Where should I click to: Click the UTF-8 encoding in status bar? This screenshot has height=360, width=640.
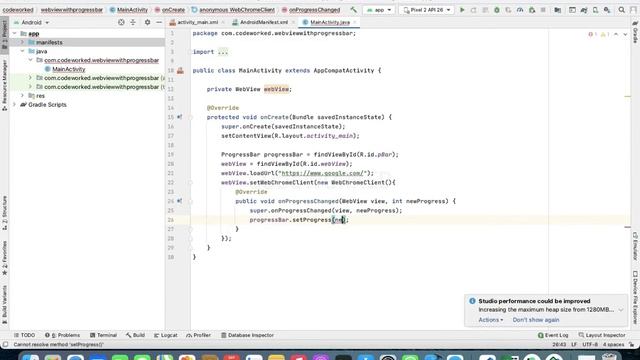pos(590,345)
